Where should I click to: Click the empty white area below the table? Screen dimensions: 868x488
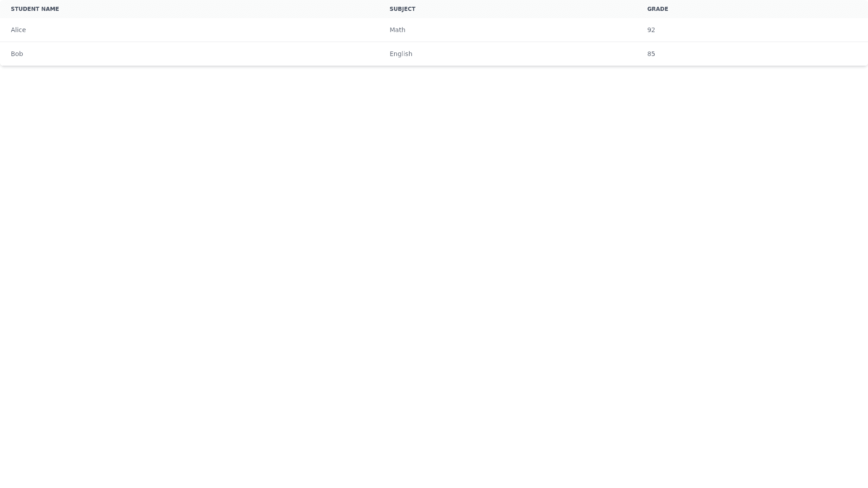[434, 271]
